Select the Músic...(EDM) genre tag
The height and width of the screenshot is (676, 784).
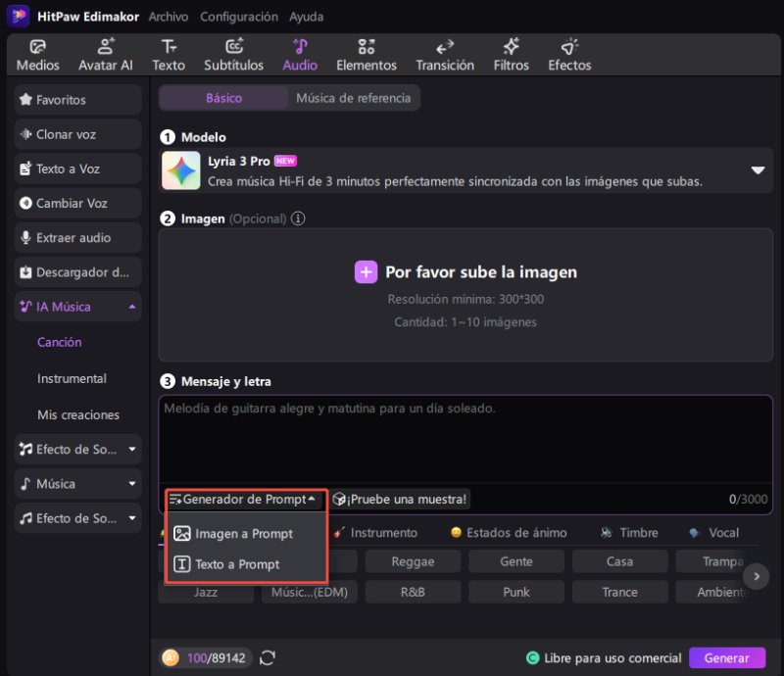click(309, 593)
